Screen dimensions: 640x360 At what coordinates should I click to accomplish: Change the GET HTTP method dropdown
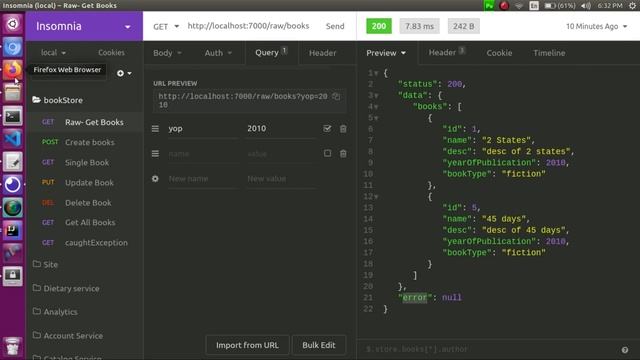coord(166,26)
